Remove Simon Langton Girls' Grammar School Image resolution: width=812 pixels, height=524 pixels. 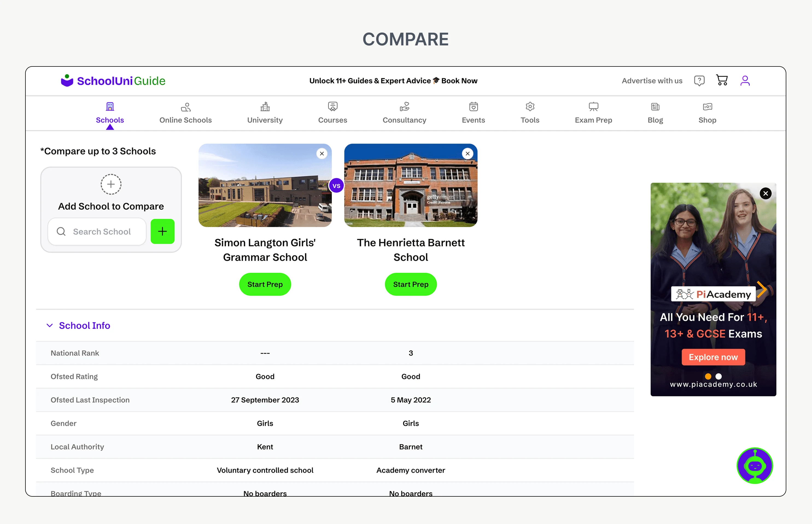pyautogui.click(x=322, y=153)
